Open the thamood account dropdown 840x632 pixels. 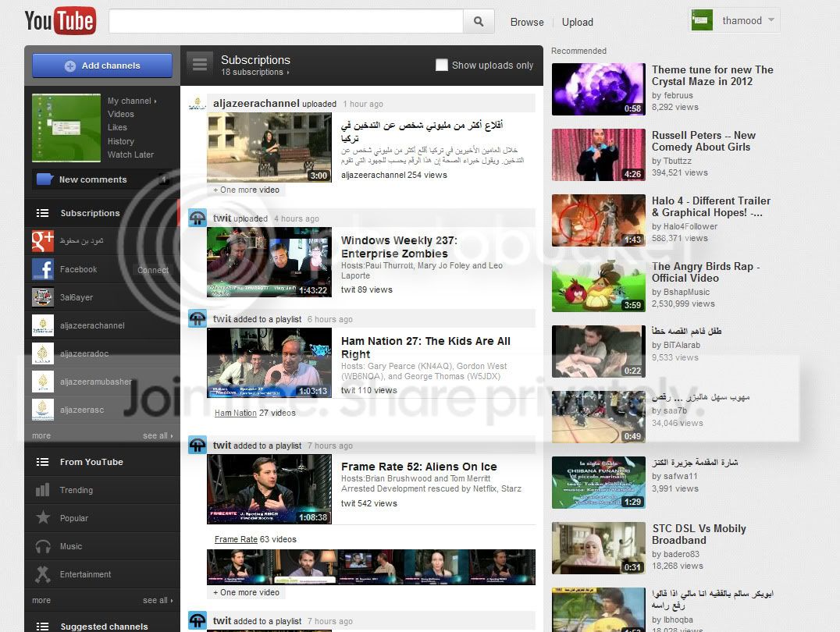pyautogui.click(x=734, y=20)
